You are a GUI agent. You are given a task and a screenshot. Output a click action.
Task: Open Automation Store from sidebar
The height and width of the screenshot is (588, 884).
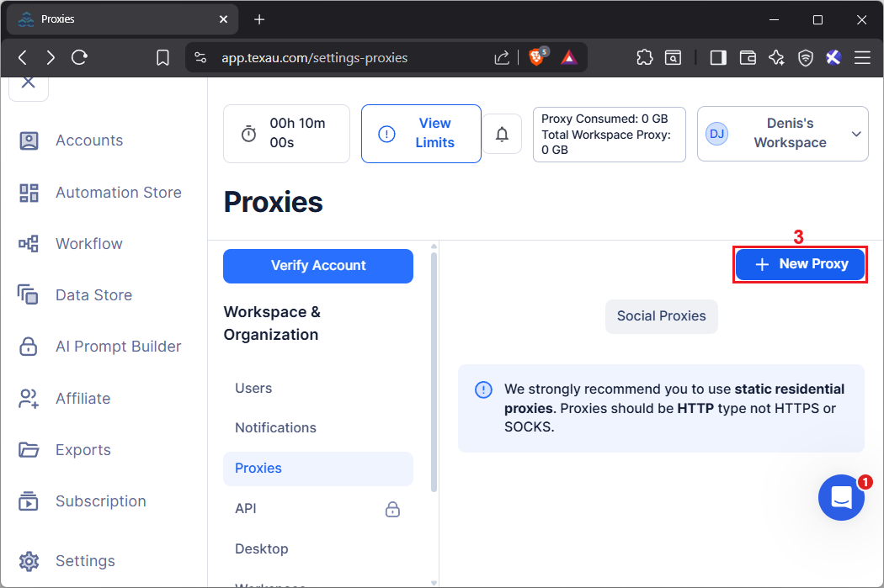tap(118, 193)
